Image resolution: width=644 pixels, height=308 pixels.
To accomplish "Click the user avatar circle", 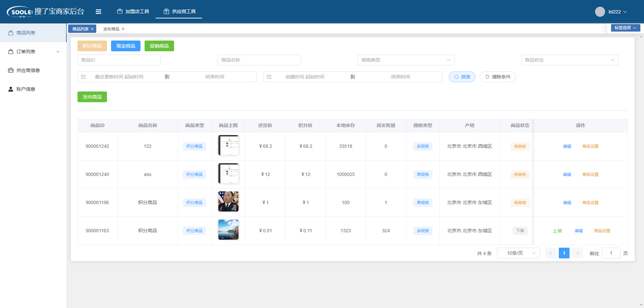I will [600, 12].
